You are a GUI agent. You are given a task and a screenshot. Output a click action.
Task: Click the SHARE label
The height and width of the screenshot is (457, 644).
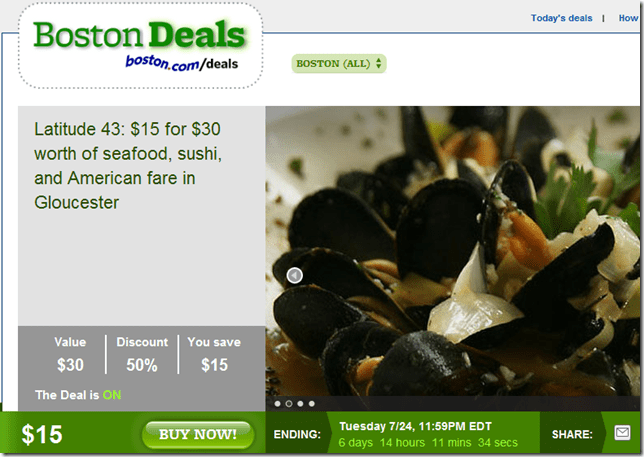coord(572,434)
